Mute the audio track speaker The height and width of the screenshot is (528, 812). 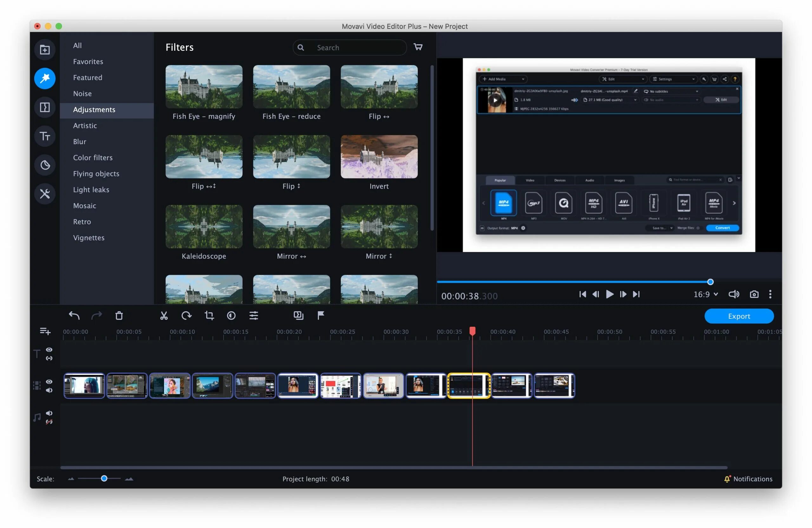click(49, 413)
